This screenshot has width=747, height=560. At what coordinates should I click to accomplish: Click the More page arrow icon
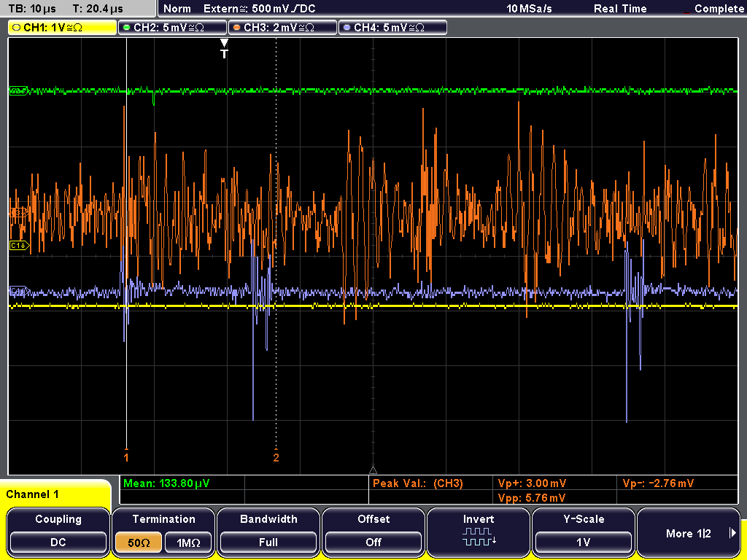pyautogui.click(x=732, y=533)
